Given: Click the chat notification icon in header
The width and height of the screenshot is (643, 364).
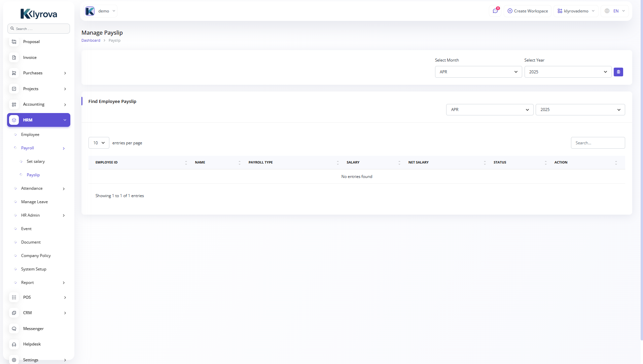Looking at the screenshot, I should point(495,11).
